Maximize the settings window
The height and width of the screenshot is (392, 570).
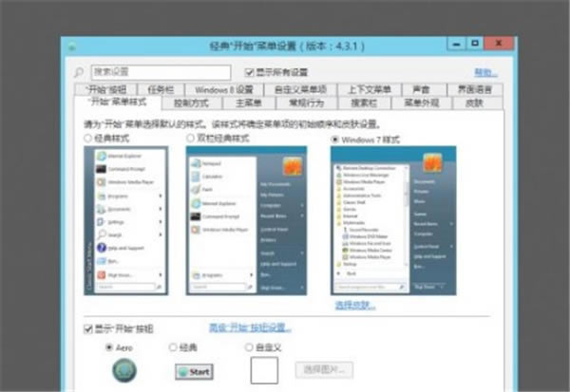pyautogui.click(x=475, y=44)
